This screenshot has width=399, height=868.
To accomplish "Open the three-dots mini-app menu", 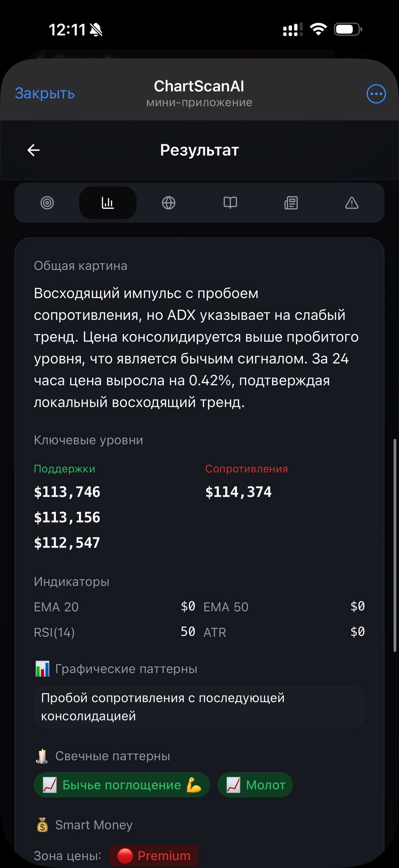I will tap(376, 94).
